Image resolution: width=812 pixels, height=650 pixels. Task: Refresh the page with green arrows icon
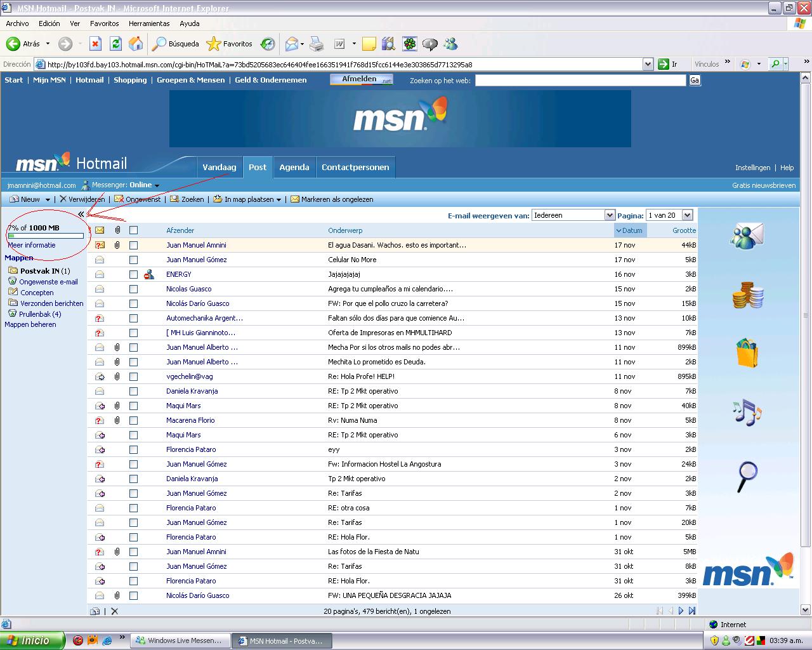click(x=115, y=44)
